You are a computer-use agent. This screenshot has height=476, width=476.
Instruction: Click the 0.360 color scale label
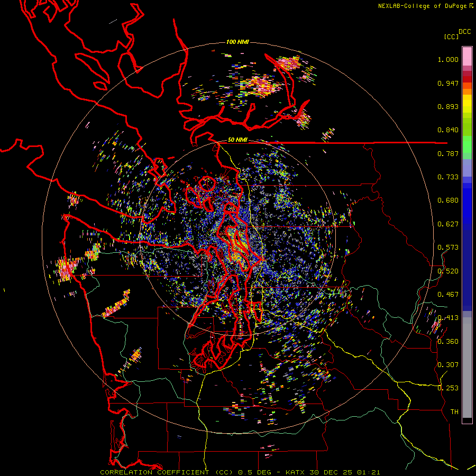pos(448,342)
